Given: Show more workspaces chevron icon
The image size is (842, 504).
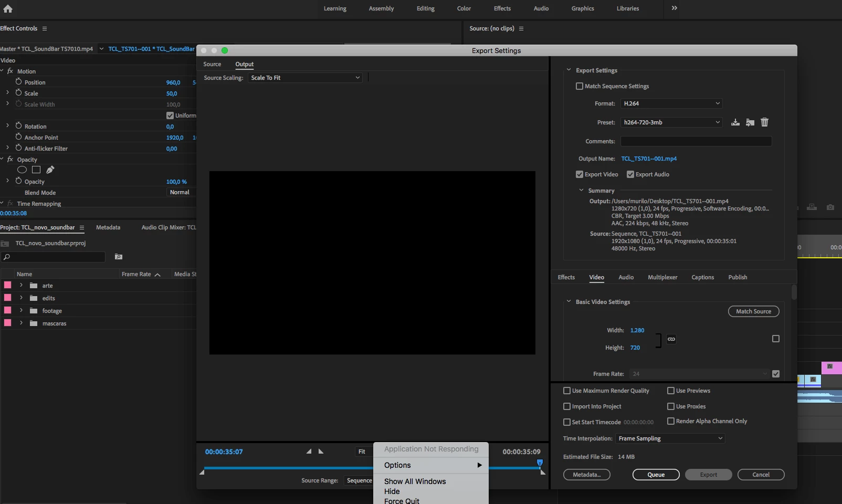Looking at the screenshot, I should coord(675,8).
